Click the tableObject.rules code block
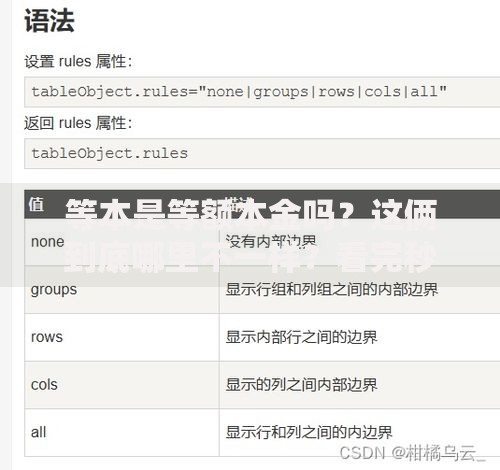500x470 pixels. pos(262,153)
